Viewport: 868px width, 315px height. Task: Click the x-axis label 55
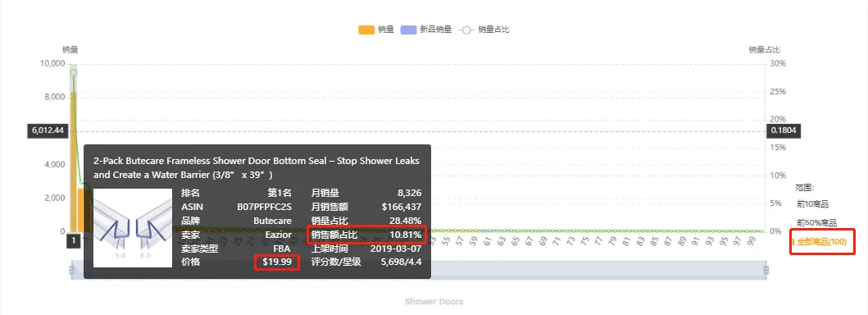(x=445, y=241)
